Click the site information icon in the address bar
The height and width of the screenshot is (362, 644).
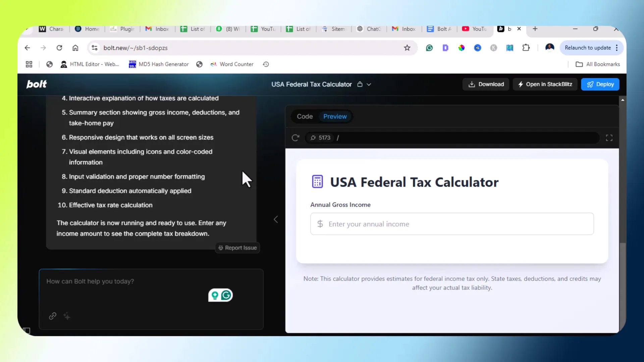(x=95, y=48)
